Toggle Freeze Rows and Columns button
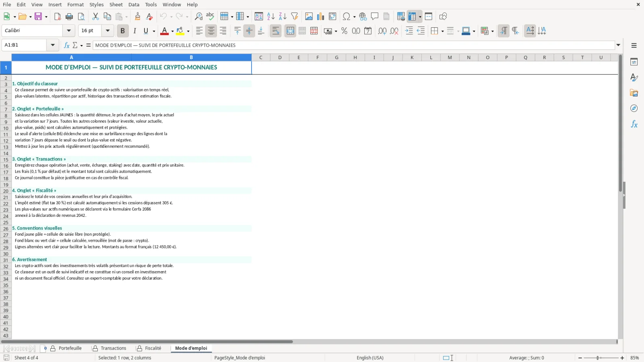The width and height of the screenshot is (644, 362). coord(412,16)
